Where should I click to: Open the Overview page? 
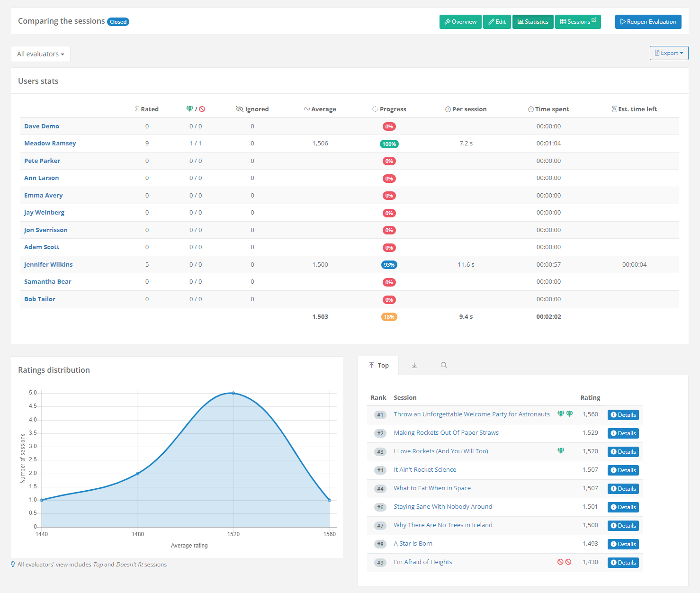[x=460, y=22]
